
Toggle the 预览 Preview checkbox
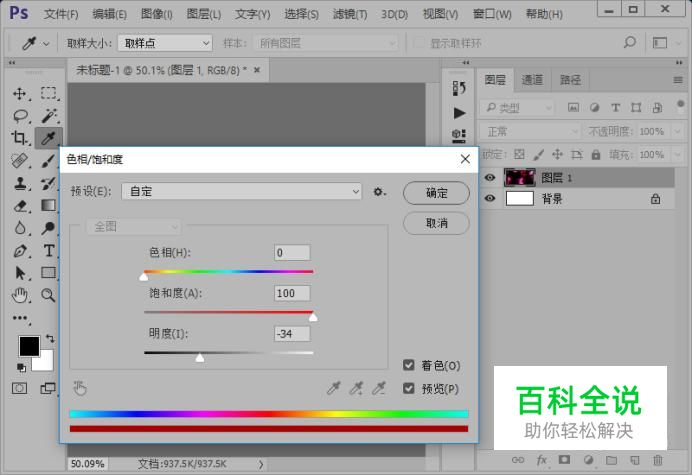click(x=409, y=388)
